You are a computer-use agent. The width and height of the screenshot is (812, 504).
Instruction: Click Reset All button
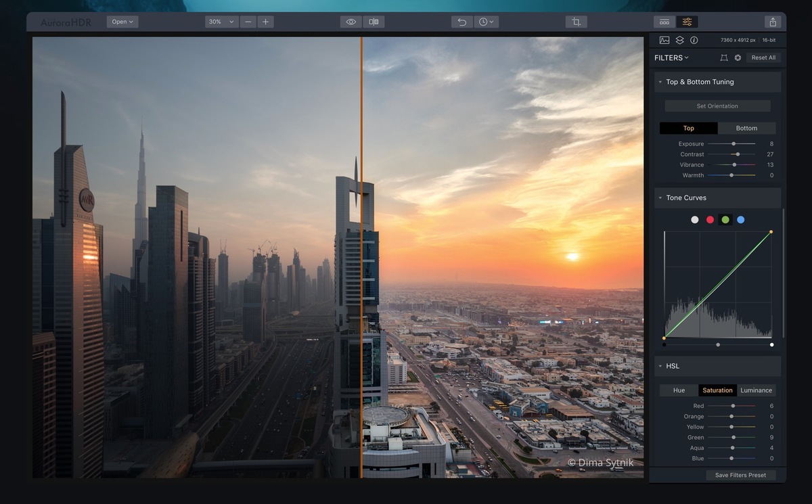[763, 58]
